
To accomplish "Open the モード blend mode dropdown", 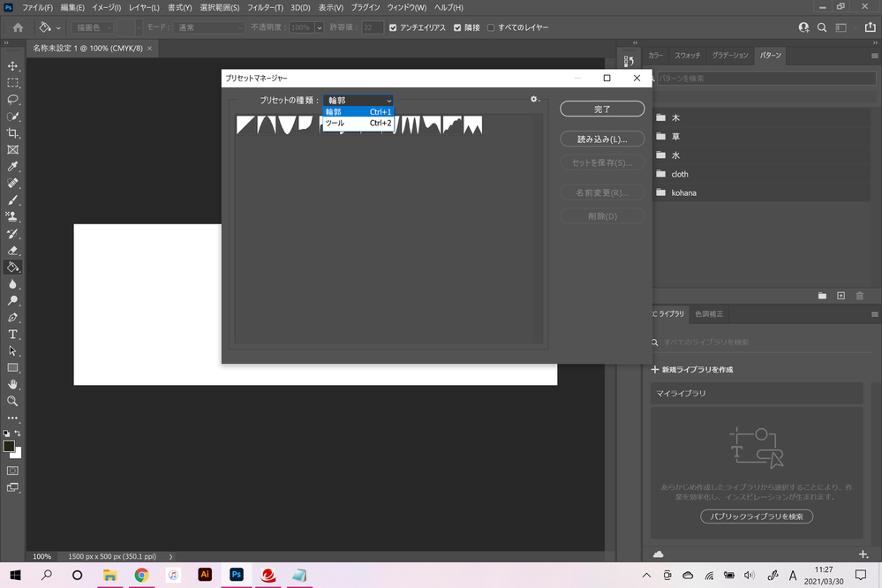I will point(208,27).
